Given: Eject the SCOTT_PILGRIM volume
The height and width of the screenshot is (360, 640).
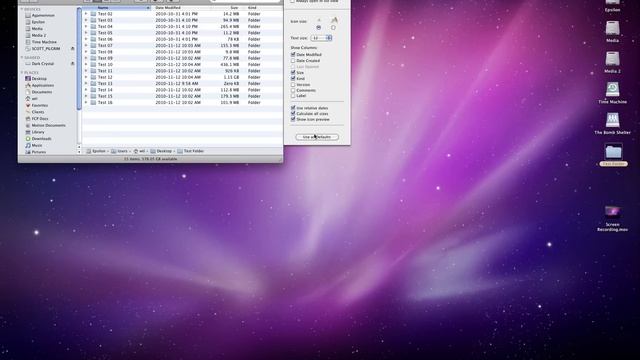Looking at the screenshot, I should click(73, 49).
